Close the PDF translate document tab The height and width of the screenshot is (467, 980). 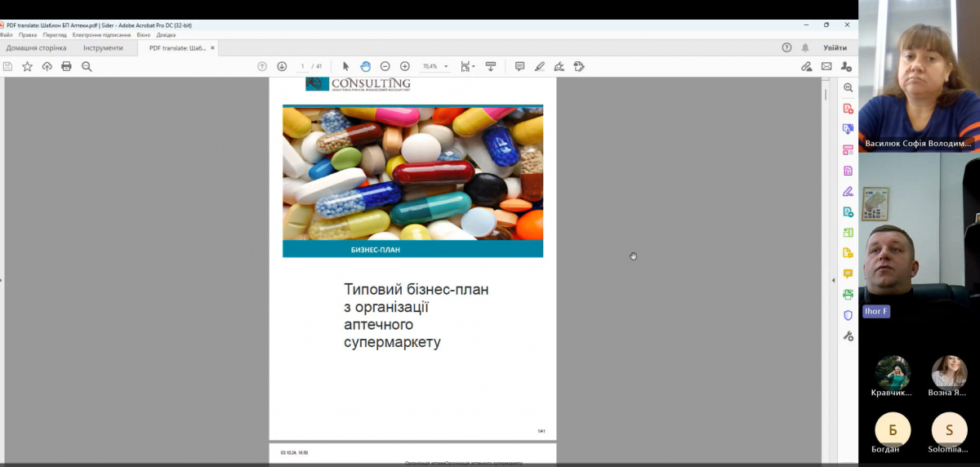click(x=213, y=48)
